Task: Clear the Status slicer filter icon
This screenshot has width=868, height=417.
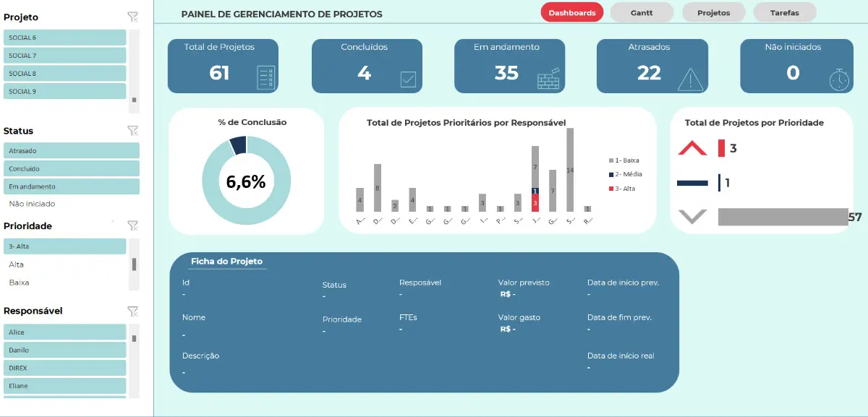Action: click(132, 130)
